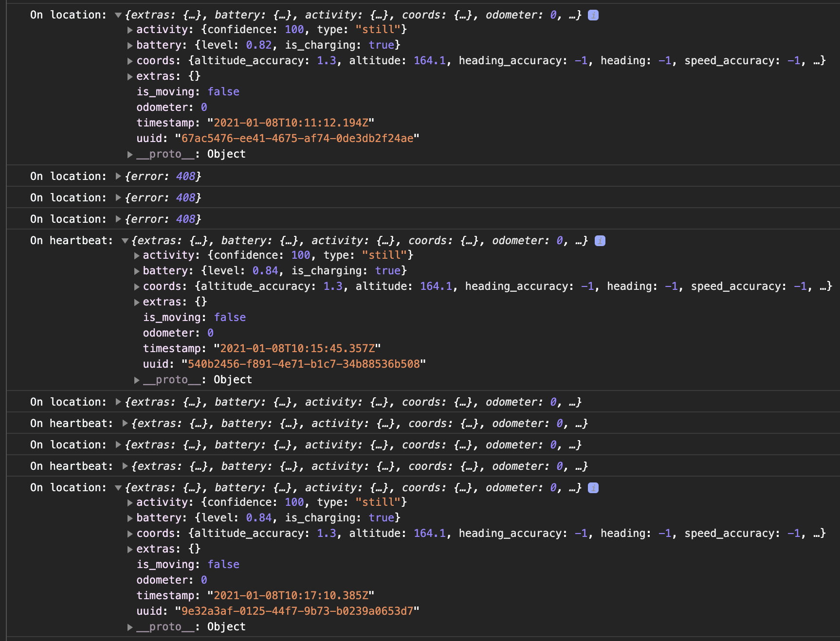Select timestamp "2021-01-08T10:17:10.385Z"

point(291,595)
